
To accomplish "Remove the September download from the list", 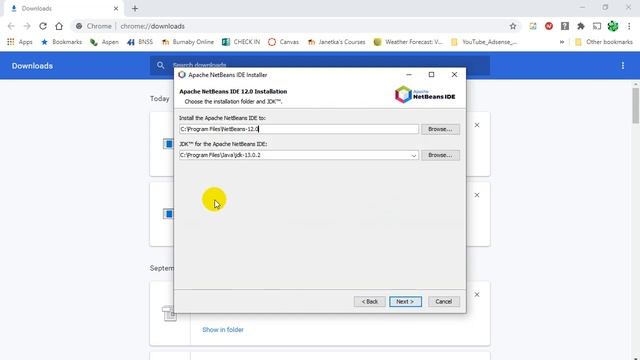I will (x=477, y=295).
